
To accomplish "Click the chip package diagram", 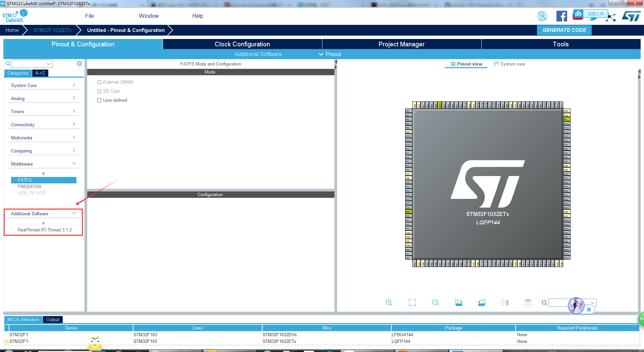I will 488,184.
